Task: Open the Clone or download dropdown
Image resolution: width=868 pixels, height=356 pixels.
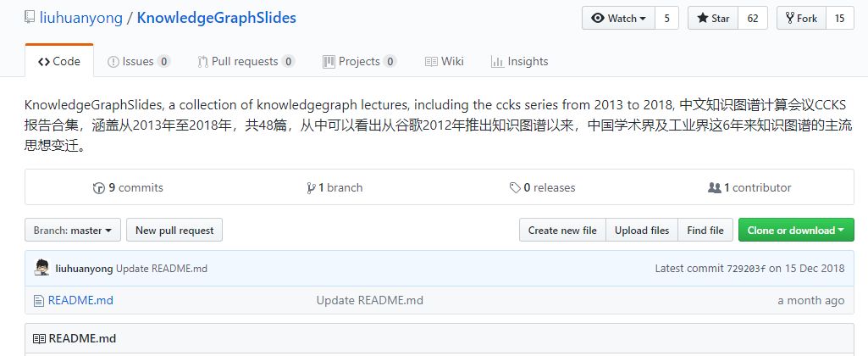Action: pos(795,230)
